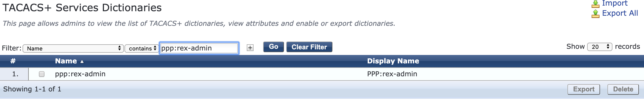
Task: Click the Clear Filter button
Action: point(309,47)
